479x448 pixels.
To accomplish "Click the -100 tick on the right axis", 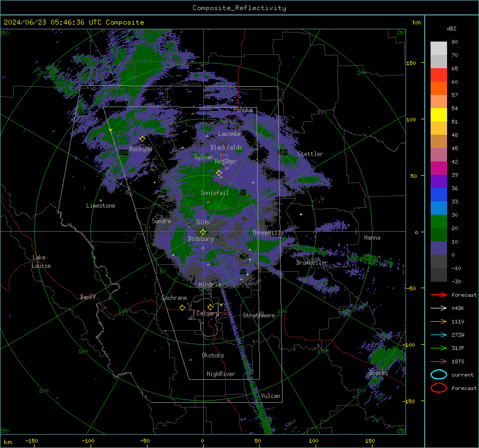I will click(409, 345).
